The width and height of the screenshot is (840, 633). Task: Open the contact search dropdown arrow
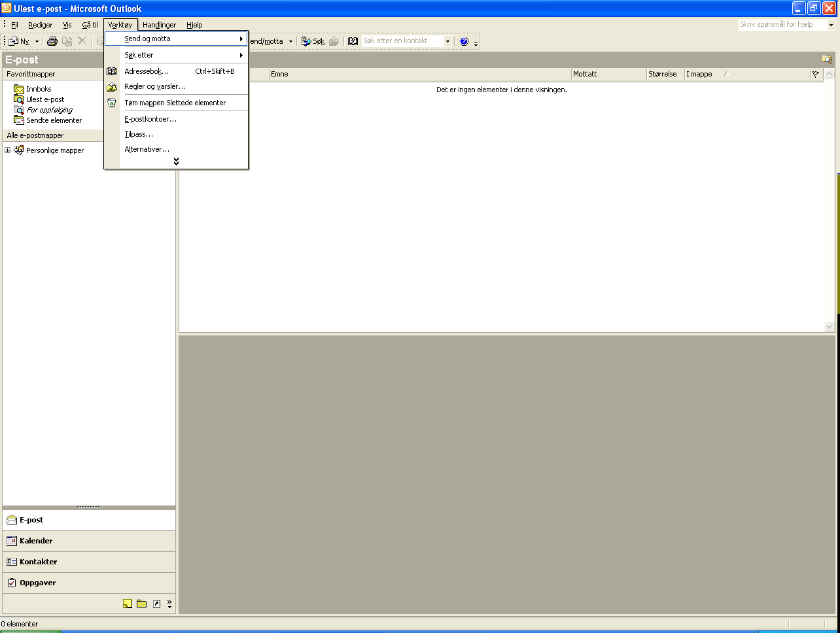coord(448,41)
